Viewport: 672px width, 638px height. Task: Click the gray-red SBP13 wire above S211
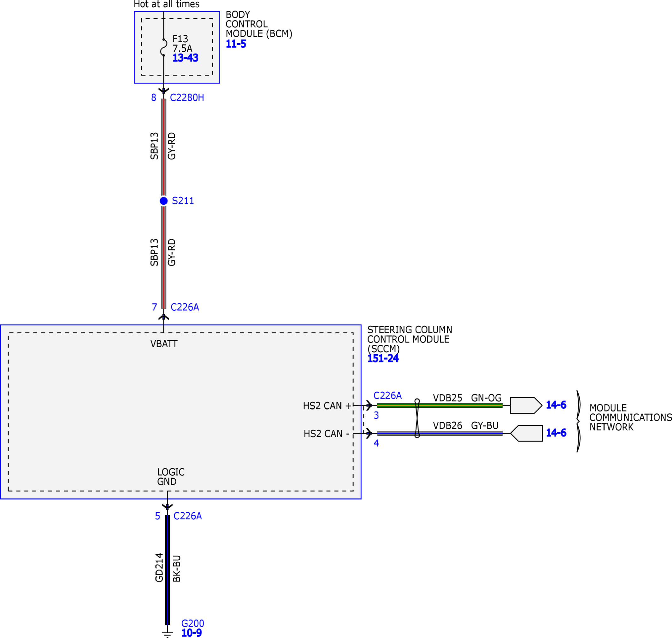point(164,147)
